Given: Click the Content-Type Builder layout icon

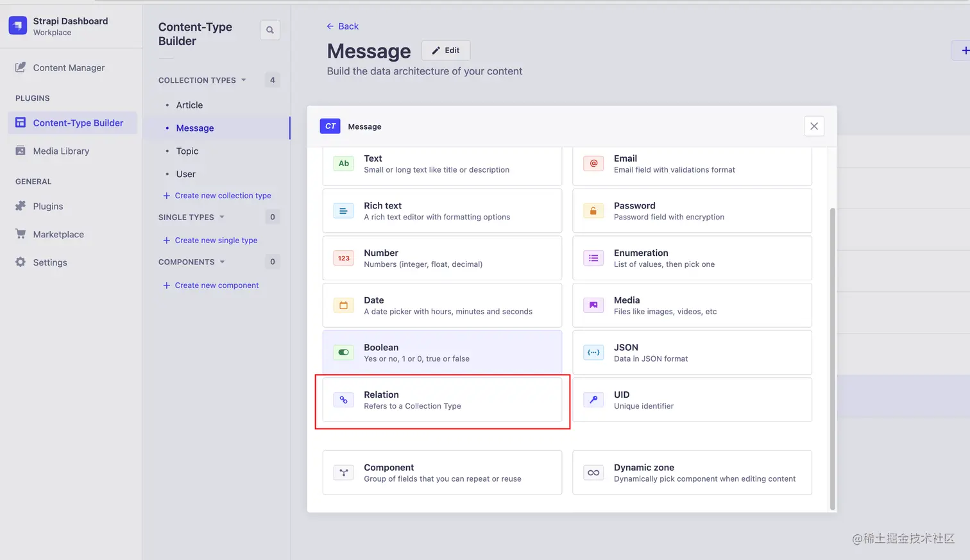Looking at the screenshot, I should 21,123.
